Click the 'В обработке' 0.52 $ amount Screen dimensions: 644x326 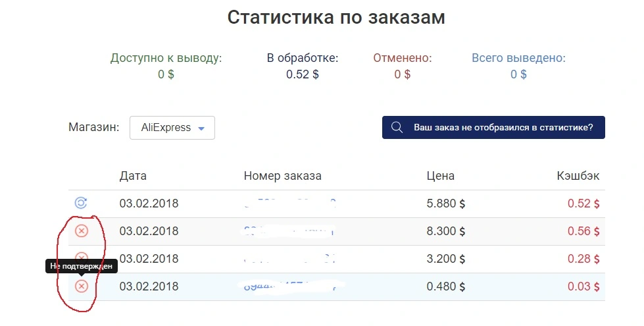(303, 74)
